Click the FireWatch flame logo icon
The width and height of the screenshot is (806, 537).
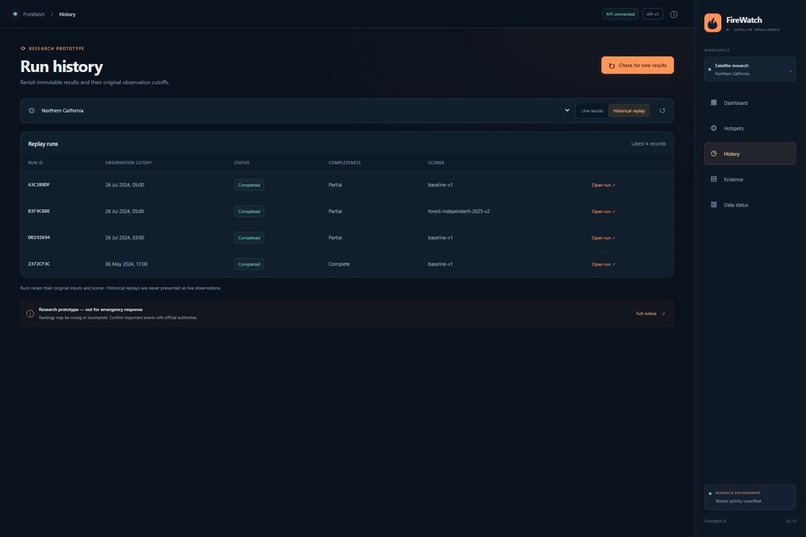tap(712, 23)
